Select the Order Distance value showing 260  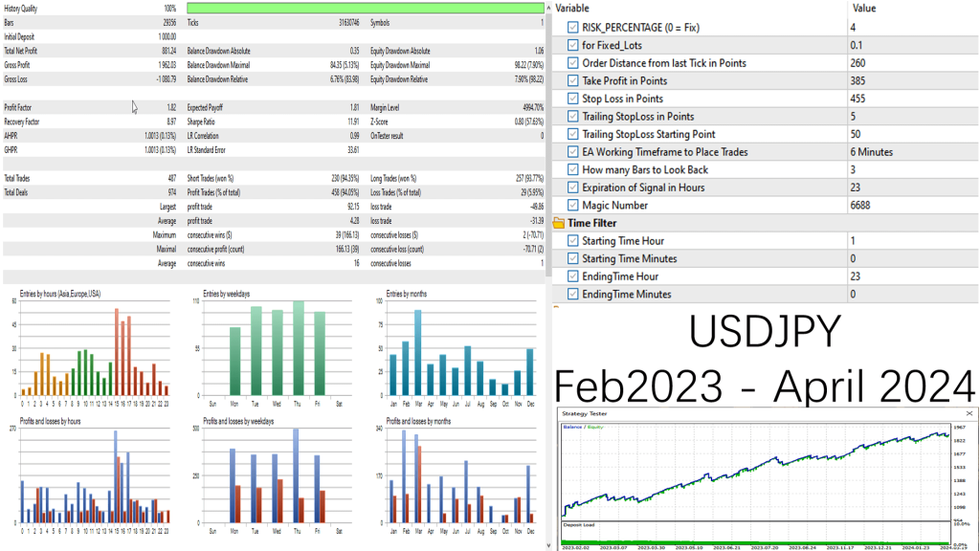(861, 63)
